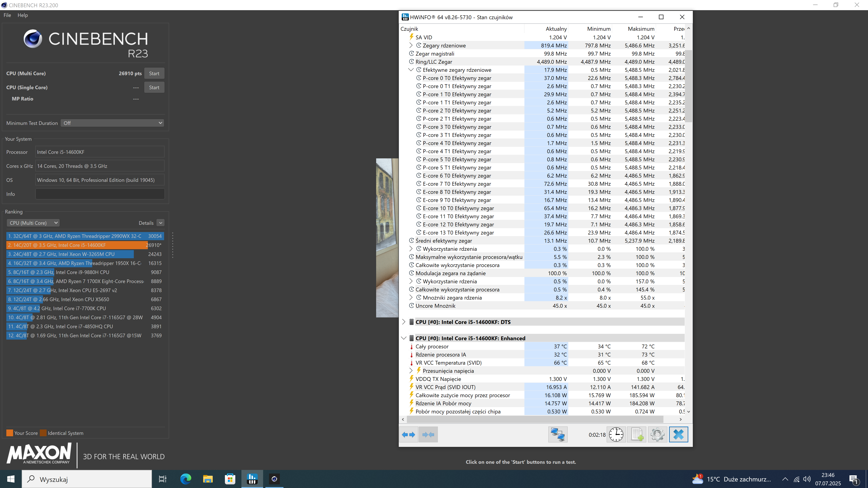Start logging with the sheet-plus icon
The height and width of the screenshot is (488, 868).
point(637,434)
